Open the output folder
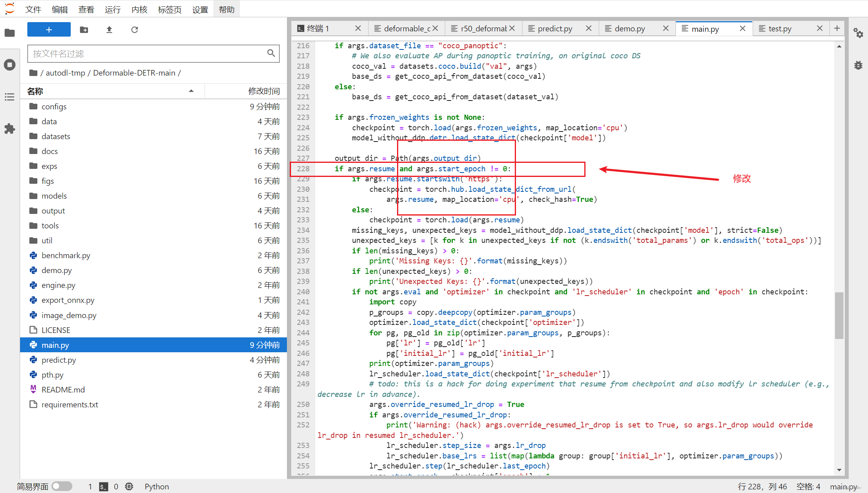 [x=154, y=211]
